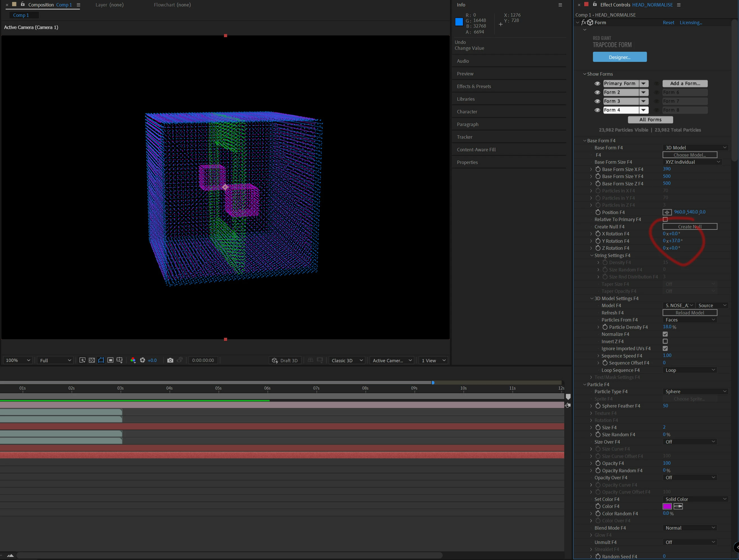Hide Form 2 using its eye icon
Viewport: 739px width, 560px height.
[597, 93]
